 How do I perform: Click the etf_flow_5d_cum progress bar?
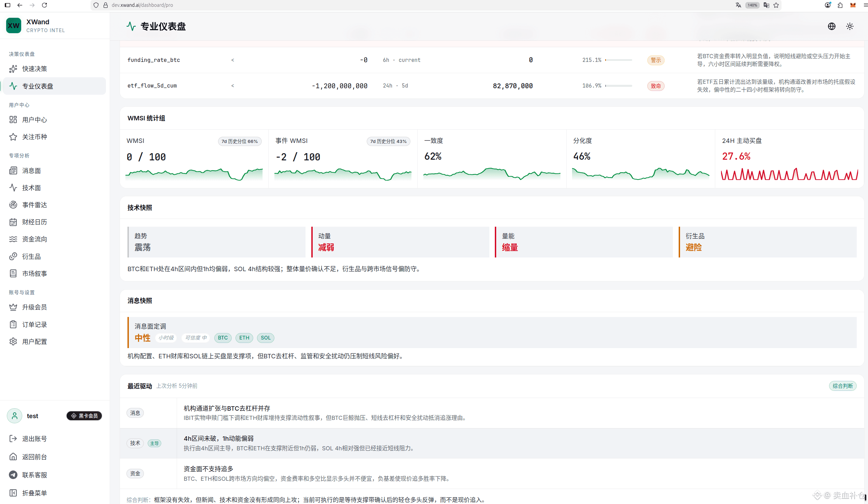pyautogui.click(x=618, y=86)
